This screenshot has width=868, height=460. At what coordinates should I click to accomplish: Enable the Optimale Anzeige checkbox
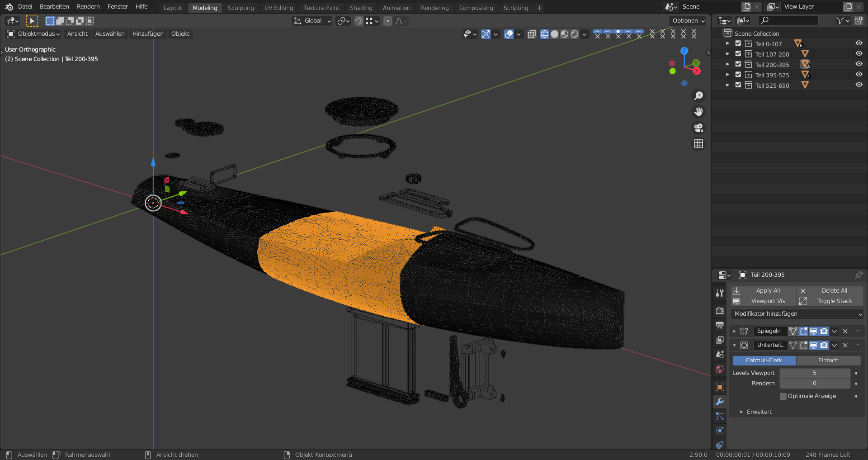tap(783, 396)
